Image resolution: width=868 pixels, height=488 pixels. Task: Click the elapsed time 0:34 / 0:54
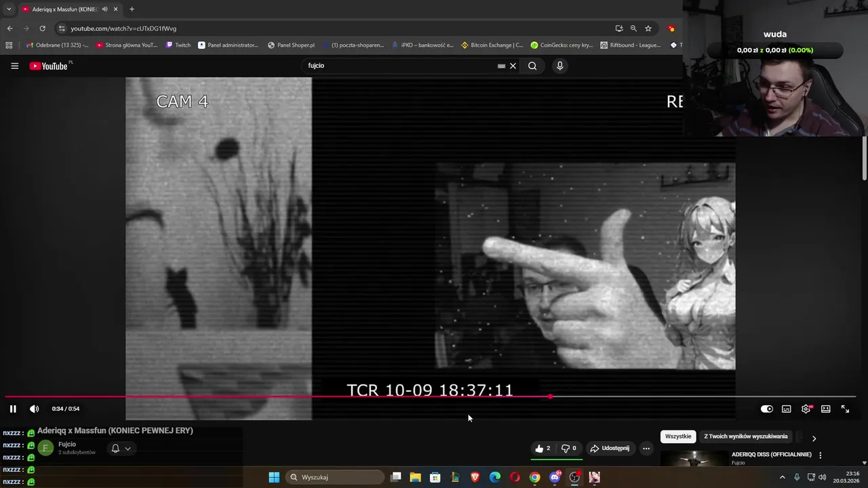click(x=66, y=409)
